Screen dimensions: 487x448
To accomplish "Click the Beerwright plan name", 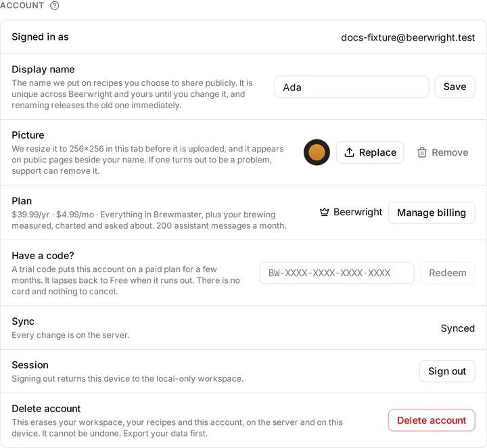I will (x=358, y=212).
